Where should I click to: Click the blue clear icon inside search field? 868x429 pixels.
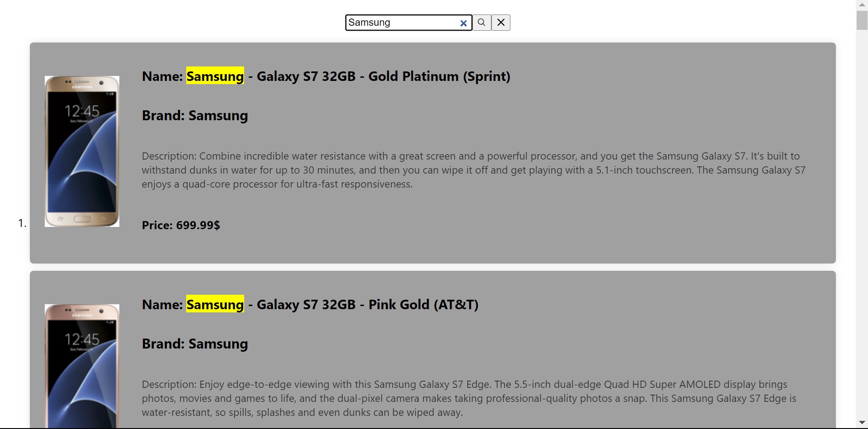(463, 23)
